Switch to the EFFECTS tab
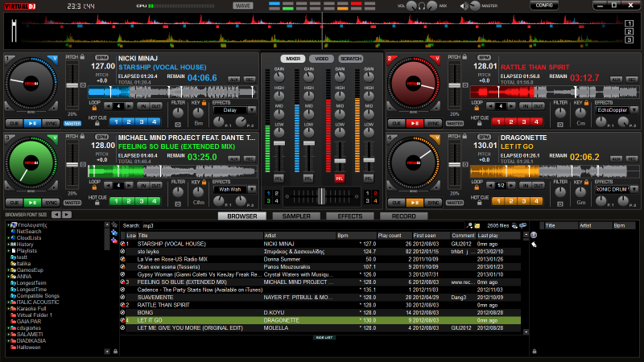Image resolution: width=644 pixels, height=362 pixels. 350,216
